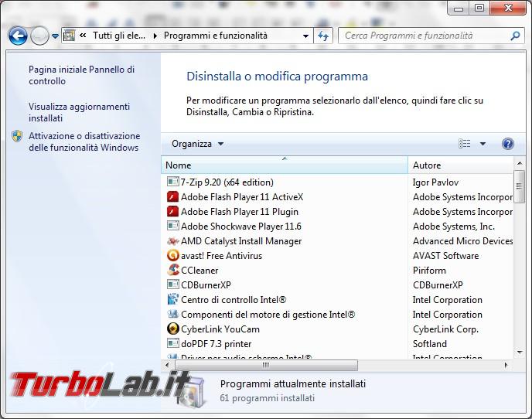The width and height of the screenshot is (532, 419).
Task: Select the Adobe Shockwave Player 11.6 icon
Action: pos(172,226)
